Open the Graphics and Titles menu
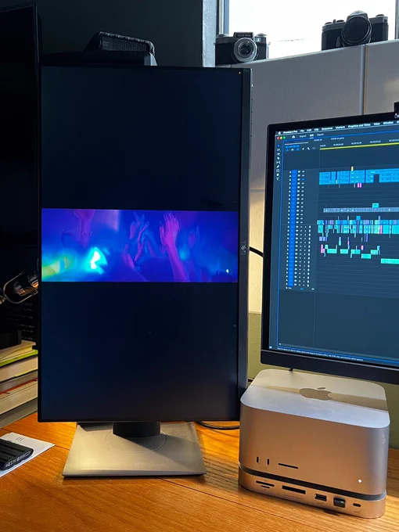The height and width of the screenshot is (532, 399). [359, 125]
